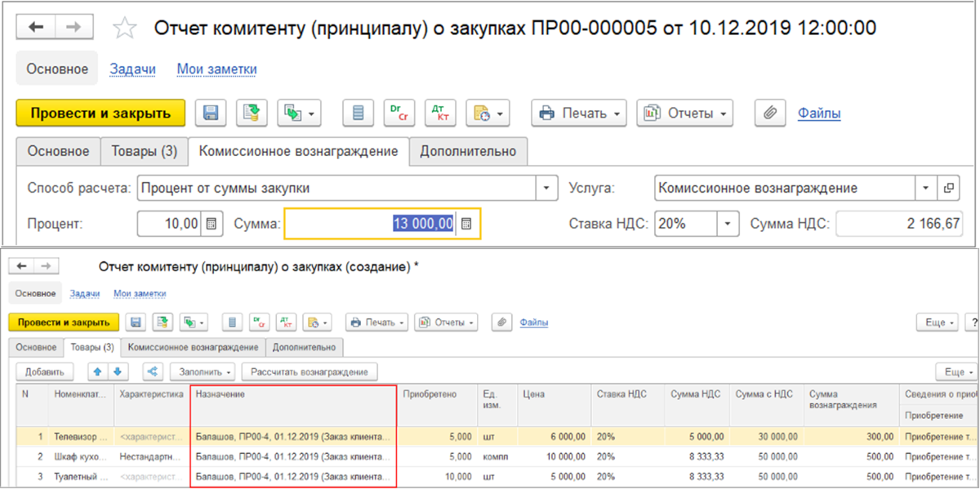Click the post document icon in ПР00-000005 window

tap(252, 113)
